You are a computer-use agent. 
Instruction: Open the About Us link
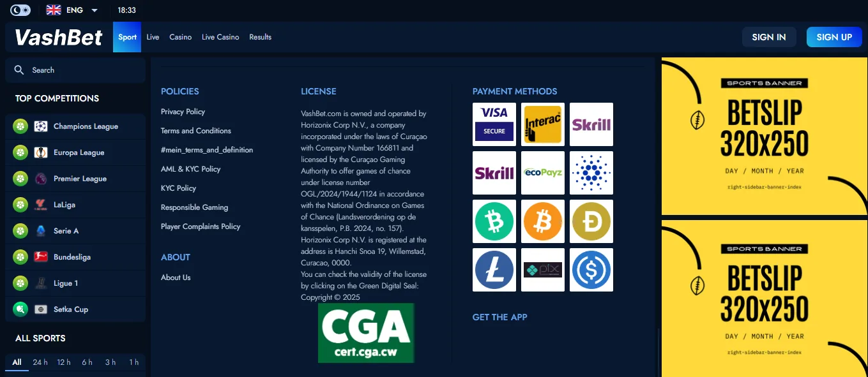(176, 277)
